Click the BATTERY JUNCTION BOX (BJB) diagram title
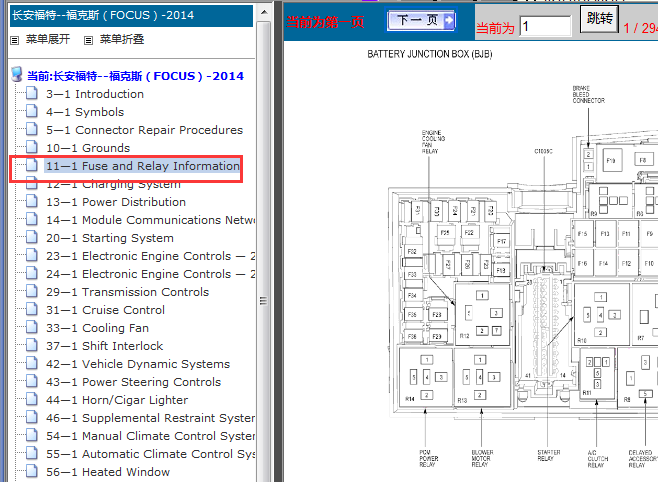658x482 pixels. [x=429, y=54]
